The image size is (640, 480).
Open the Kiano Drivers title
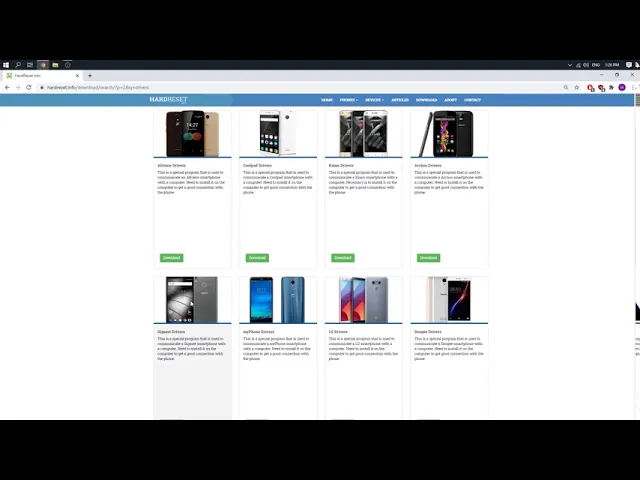[x=341, y=166]
